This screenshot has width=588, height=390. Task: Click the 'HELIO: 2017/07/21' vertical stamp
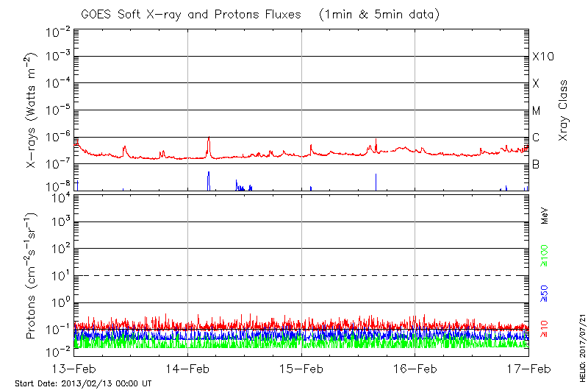click(581, 343)
